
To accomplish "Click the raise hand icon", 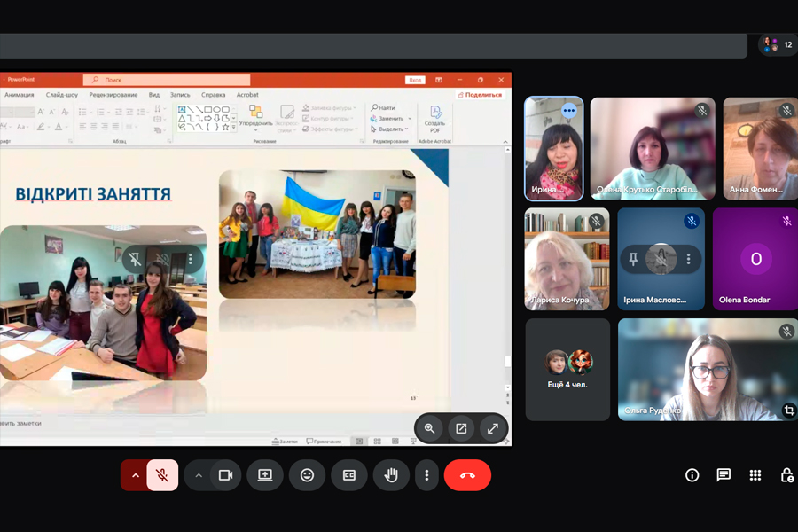I will (x=391, y=475).
